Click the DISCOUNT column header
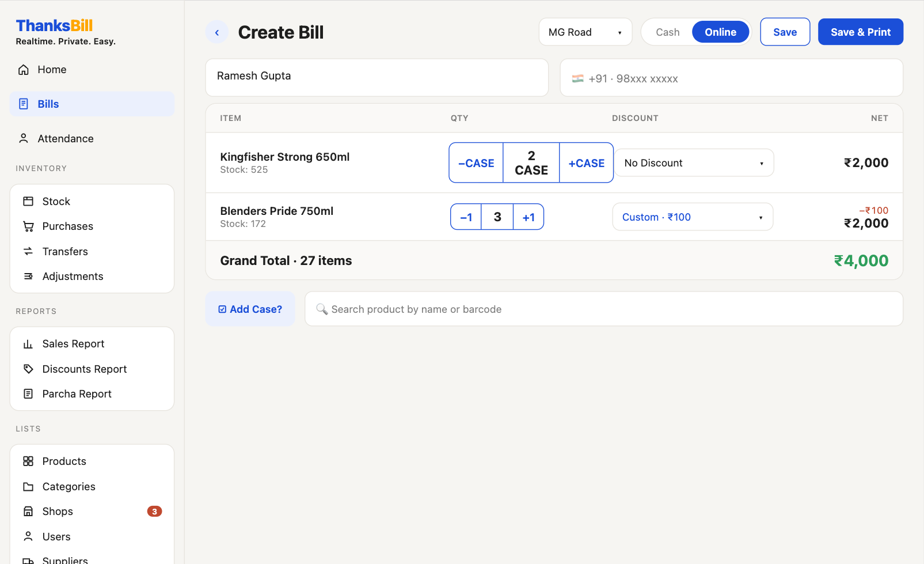 click(635, 118)
